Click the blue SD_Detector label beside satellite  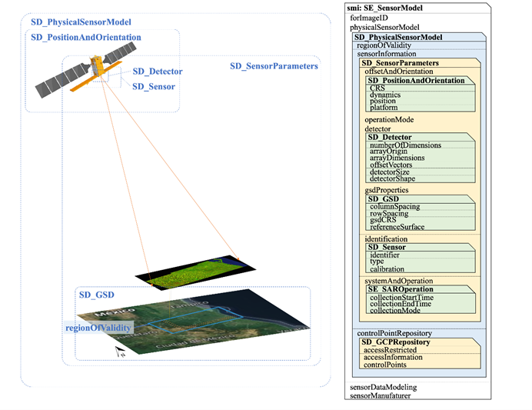[x=158, y=72]
